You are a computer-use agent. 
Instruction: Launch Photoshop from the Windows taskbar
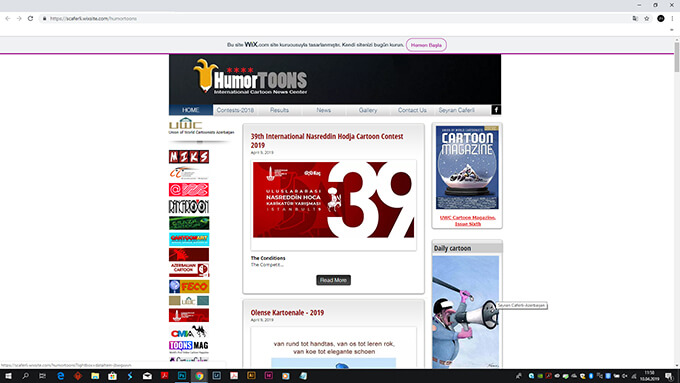click(x=182, y=376)
